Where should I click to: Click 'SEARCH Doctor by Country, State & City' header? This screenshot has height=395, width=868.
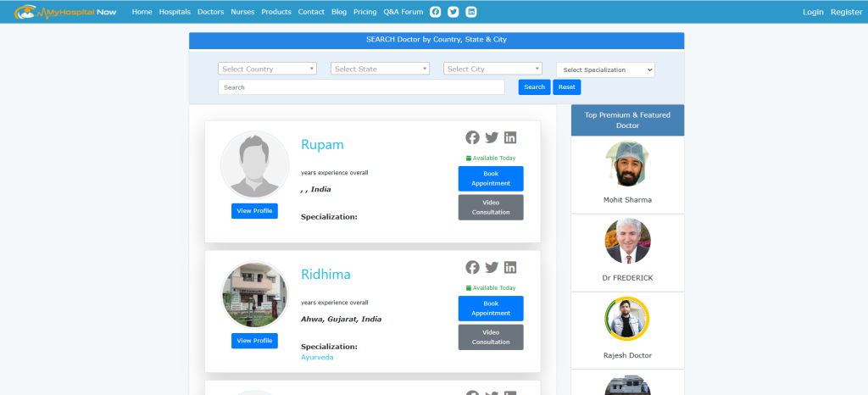[x=437, y=40]
